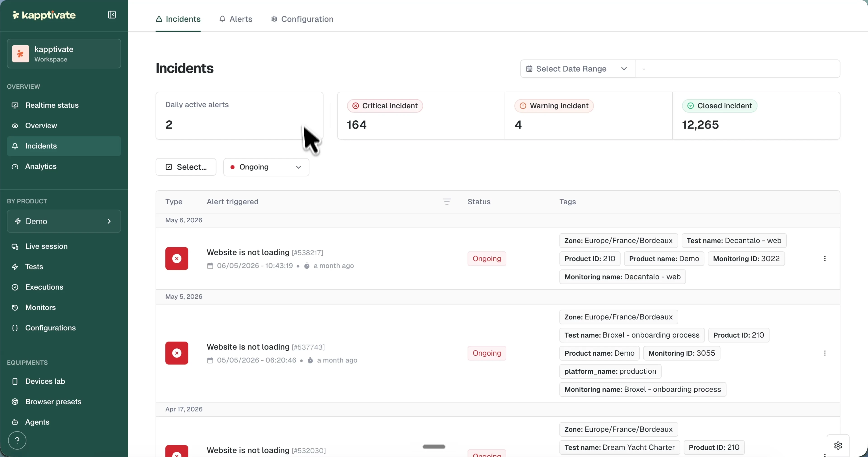Click the Daily active alerts card

click(x=239, y=116)
